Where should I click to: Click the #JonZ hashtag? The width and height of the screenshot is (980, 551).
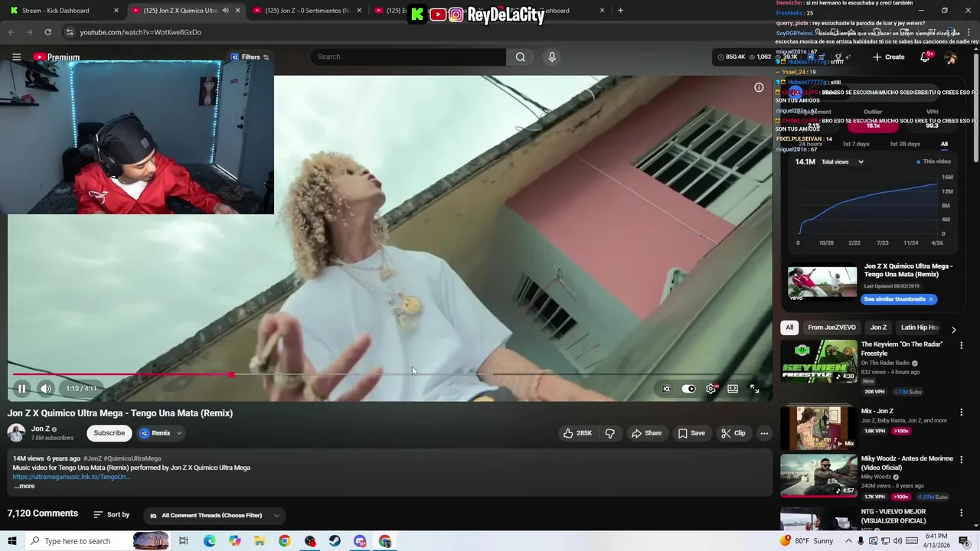pos(92,458)
